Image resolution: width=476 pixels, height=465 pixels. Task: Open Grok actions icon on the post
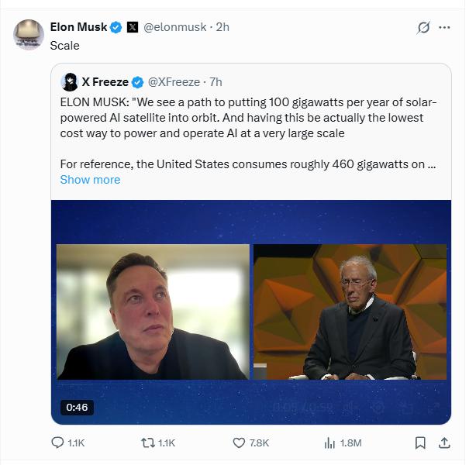pyautogui.click(x=423, y=27)
